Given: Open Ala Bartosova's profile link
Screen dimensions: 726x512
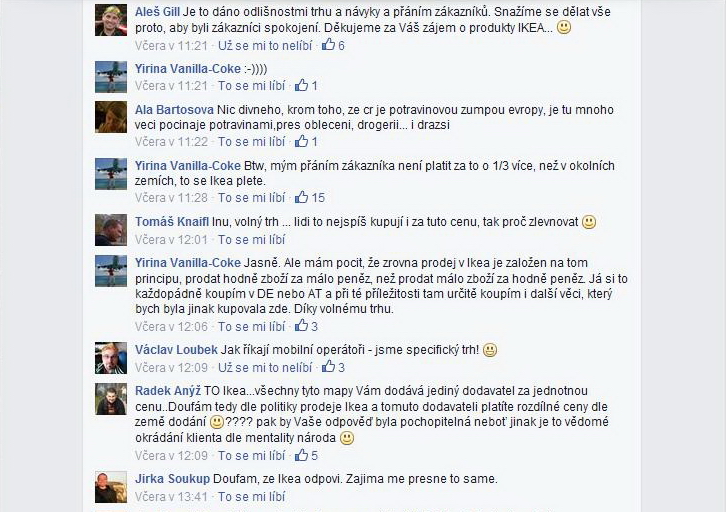Looking at the screenshot, I should [x=174, y=110].
